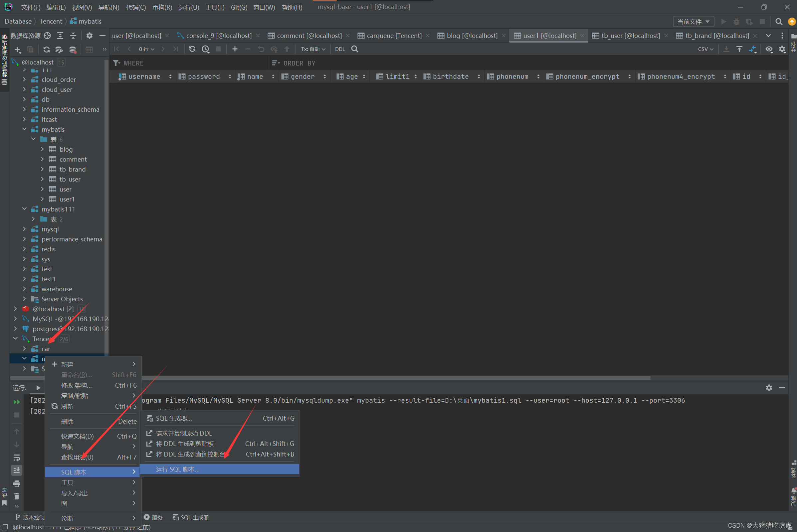The image size is (797, 532).
Task: Click the search everywhere magnifier in top bar
Action: tap(779, 22)
